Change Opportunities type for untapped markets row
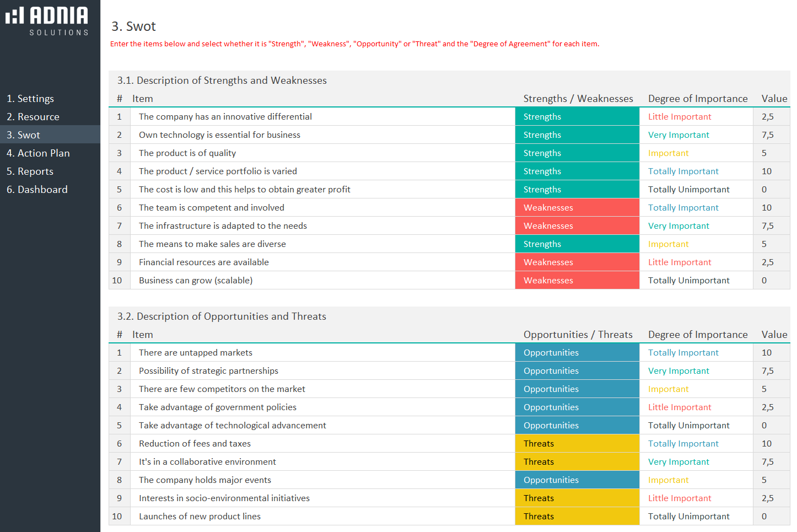 click(x=577, y=353)
